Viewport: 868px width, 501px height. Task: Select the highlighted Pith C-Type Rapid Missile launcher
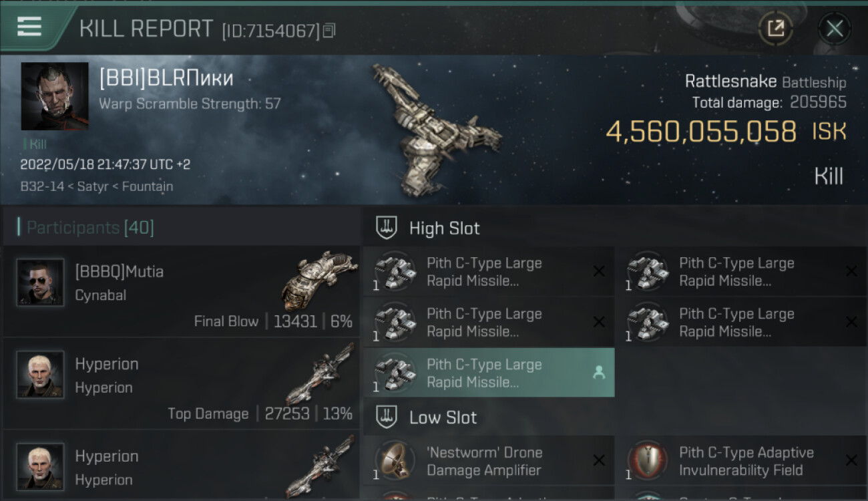(489, 373)
